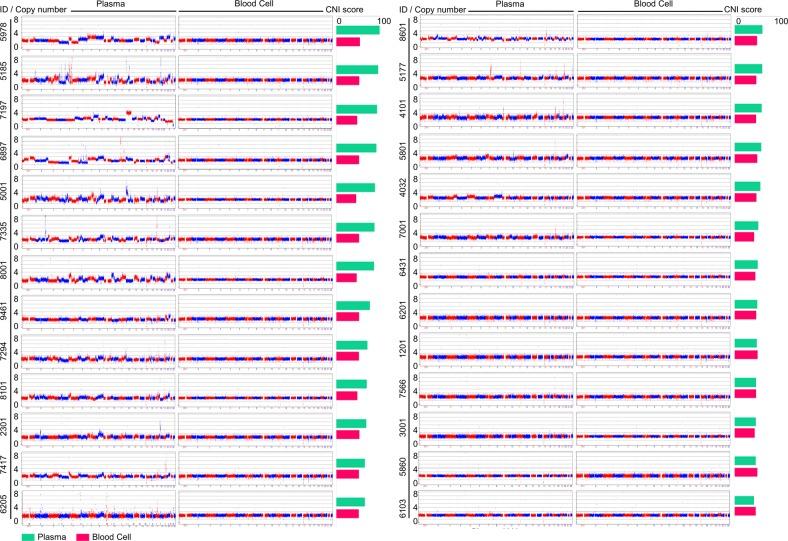Open the plasma plot for sample 6205
788x541 pixels.
point(98,507)
